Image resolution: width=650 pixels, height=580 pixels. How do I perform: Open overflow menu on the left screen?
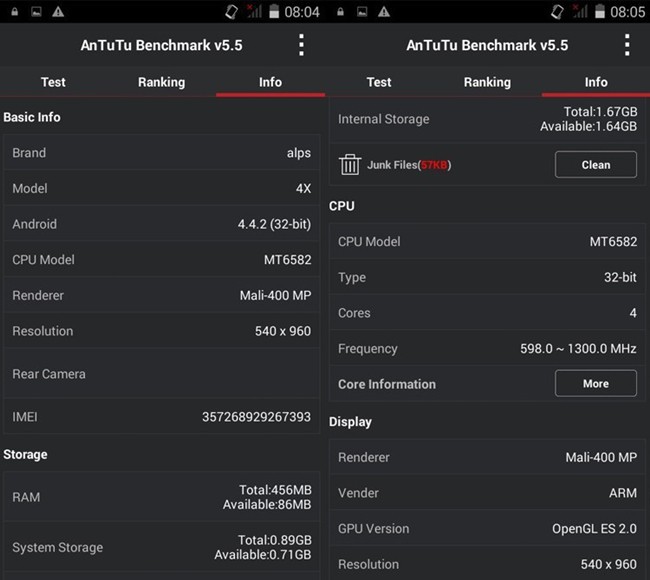pos(301,45)
